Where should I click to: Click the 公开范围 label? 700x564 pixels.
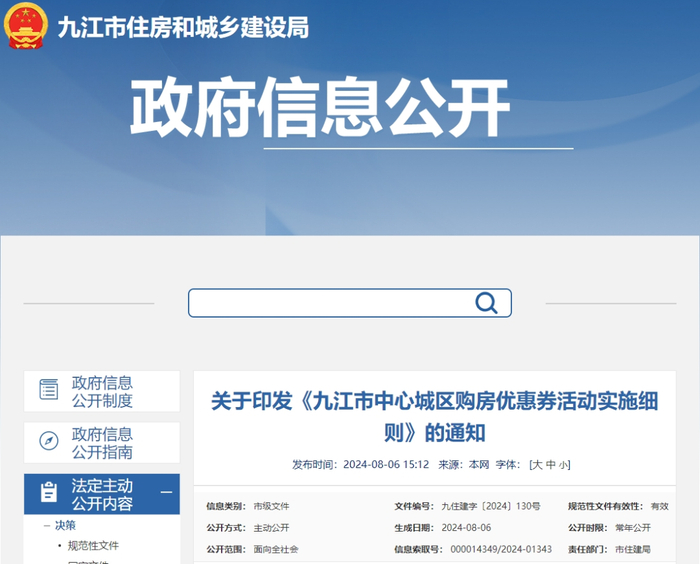pos(226,549)
